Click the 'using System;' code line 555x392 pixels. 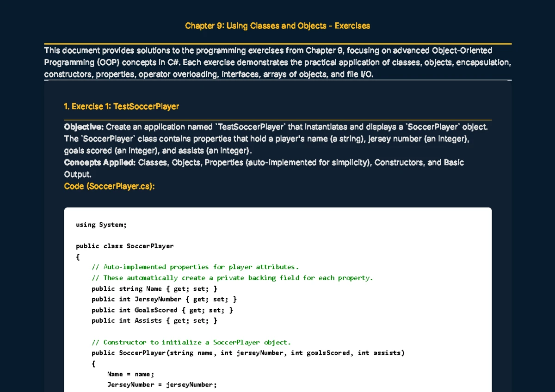[101, 225]
